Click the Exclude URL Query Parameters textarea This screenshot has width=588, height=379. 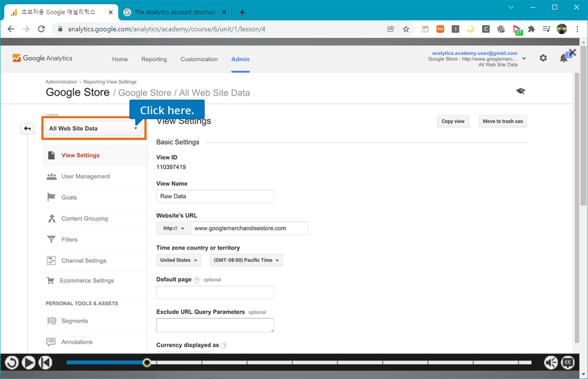[215, 325]
